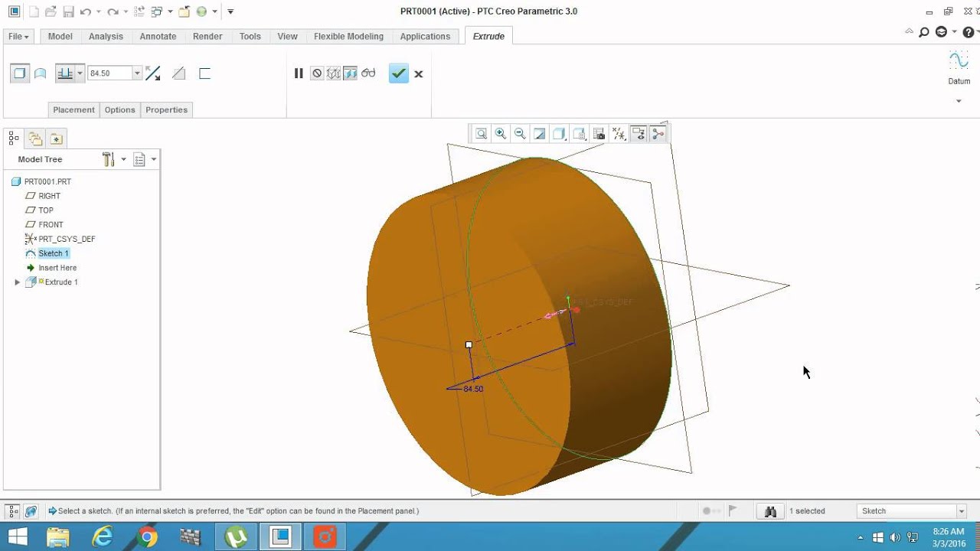Viewport: 980px width, 551px height.
Task: Toggle Annotation Display icon
Action: [639, 134]
